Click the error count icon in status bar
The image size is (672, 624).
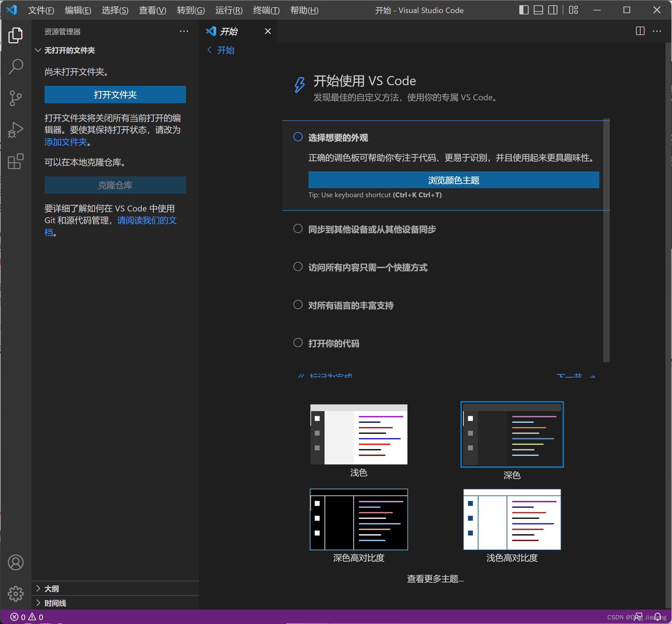[x=14, y=617]
